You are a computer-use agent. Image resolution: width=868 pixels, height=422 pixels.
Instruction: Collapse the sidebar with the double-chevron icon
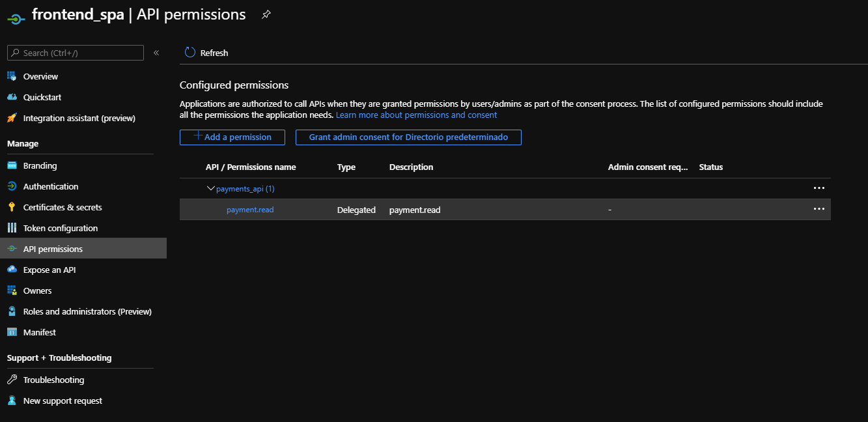point(156,53)
